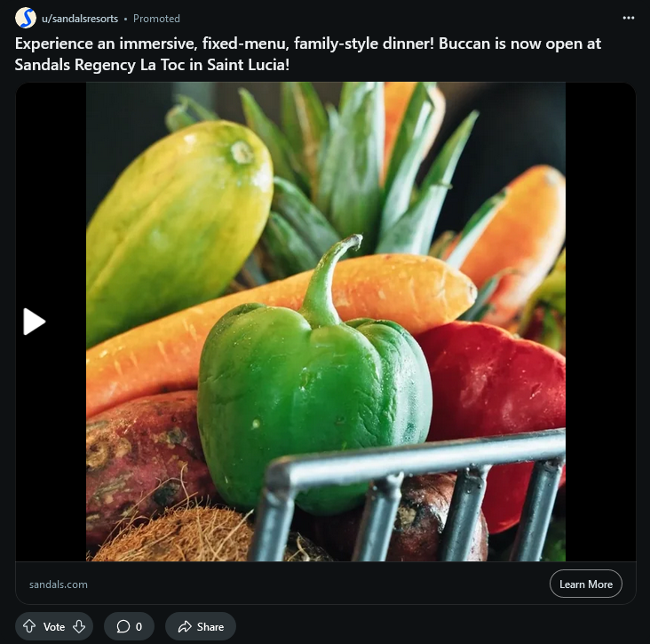Image resolution: width=650 pixels, height=644 pixels.
Task: Click the Promoted label
Action: pyautogui.click(x=156, y=19)
